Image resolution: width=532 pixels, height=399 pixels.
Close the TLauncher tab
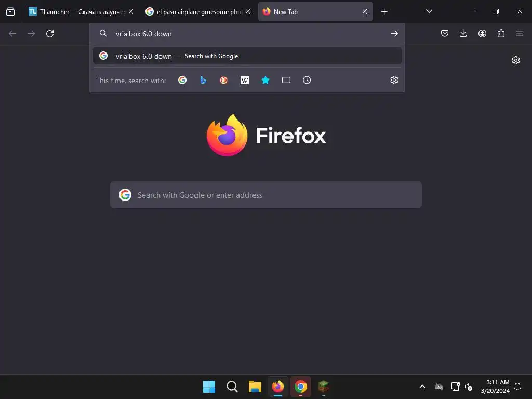click(x=131, y=11)
